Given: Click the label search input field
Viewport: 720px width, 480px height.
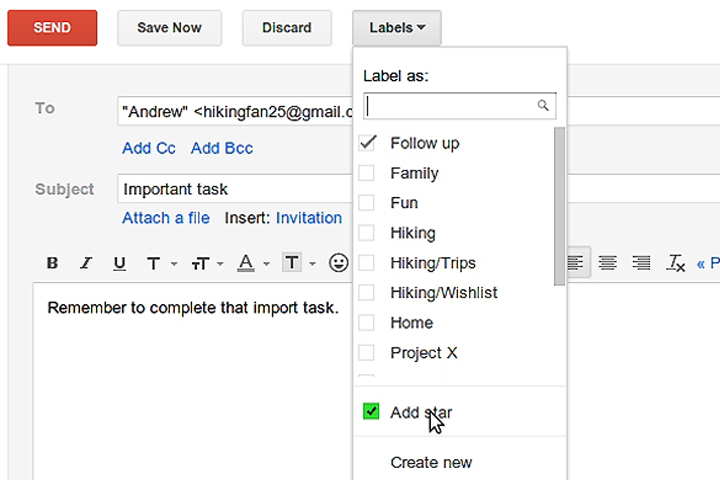Looking at the screenshot, I should (452, 105).
